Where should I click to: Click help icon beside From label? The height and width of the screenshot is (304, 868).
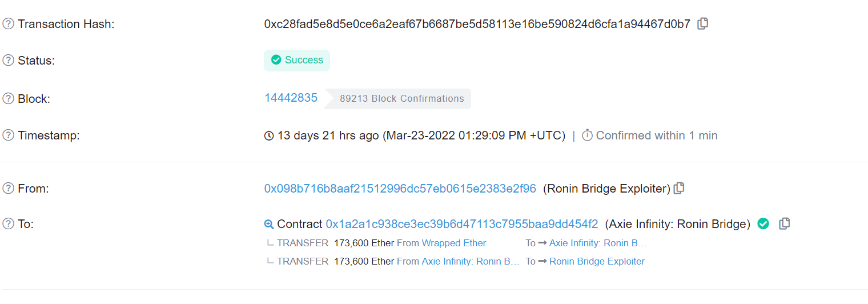click(x=8, y=189)
